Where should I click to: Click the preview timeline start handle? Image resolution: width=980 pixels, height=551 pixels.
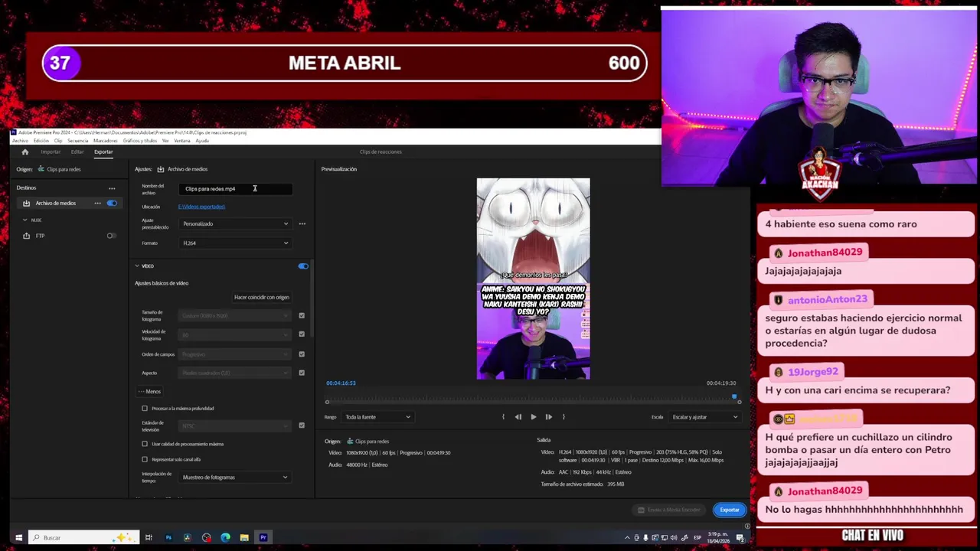[327, 402]
